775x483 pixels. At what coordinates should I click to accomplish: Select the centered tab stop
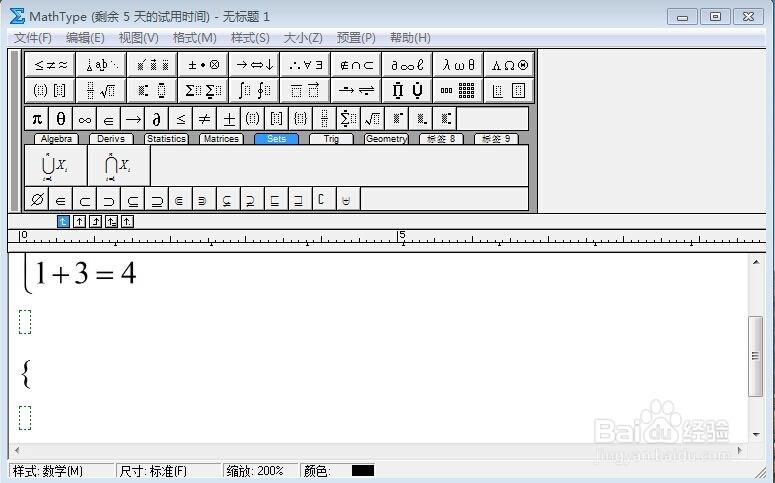[79, 221]
